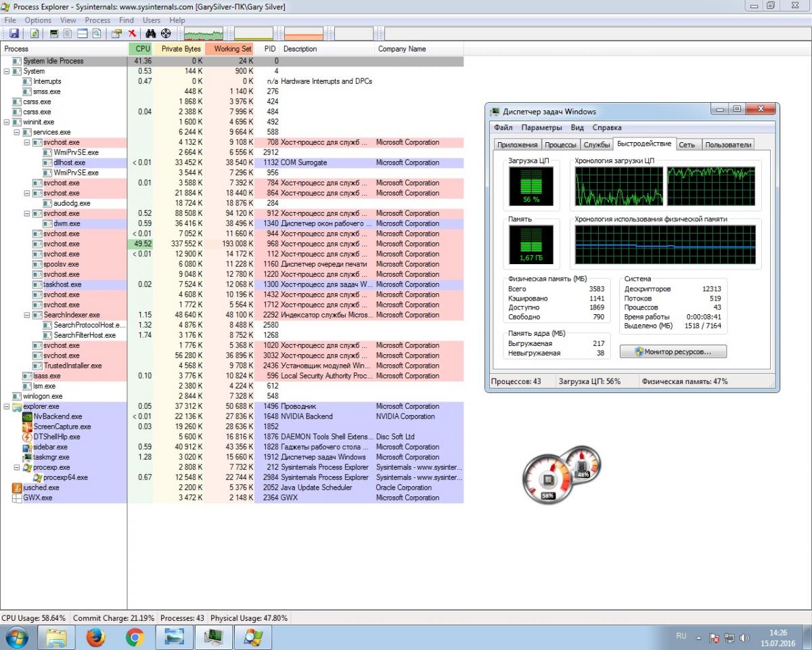The image size is (812, 650).
Task: Select the TrustedInstaller.exe process row
Action: click(x=72, y=366)
